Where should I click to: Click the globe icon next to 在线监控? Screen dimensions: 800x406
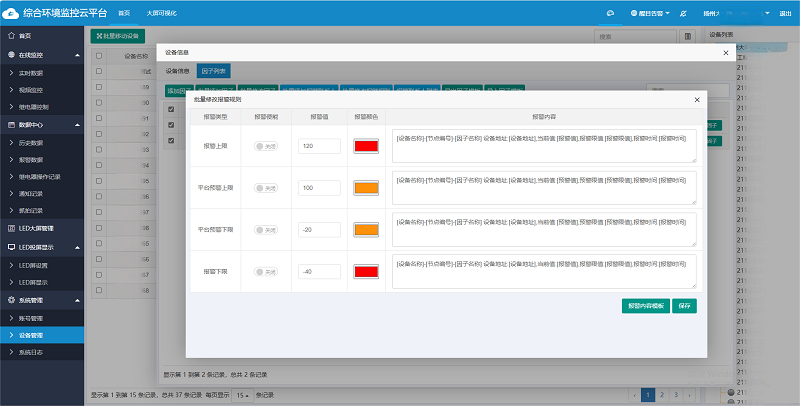[x=11, y=55]
